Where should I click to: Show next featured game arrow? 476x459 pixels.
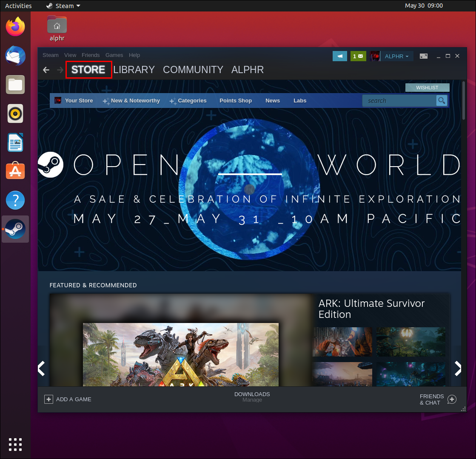click(457, 368)
